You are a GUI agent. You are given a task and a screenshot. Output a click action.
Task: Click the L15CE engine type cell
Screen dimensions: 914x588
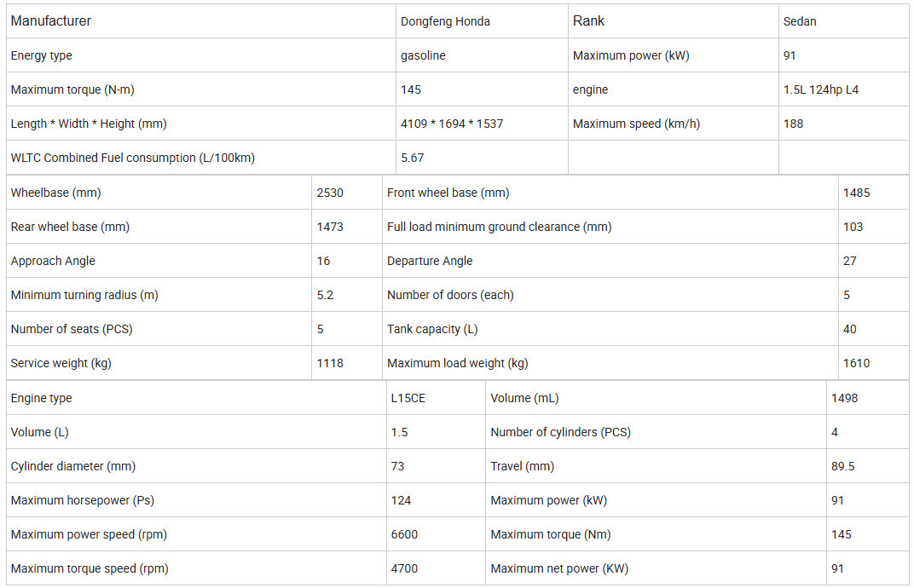[408, 398]
